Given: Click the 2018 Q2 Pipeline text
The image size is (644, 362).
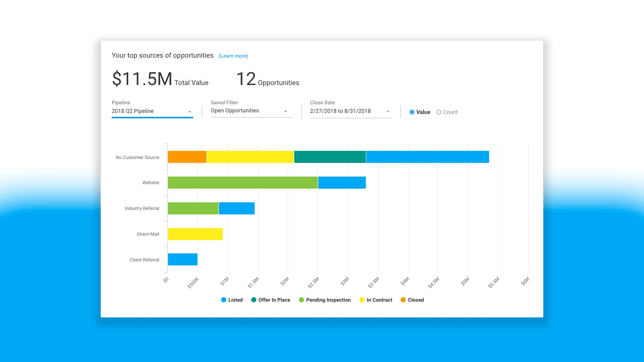Looking at the screenshot, I should pos(133,111).
